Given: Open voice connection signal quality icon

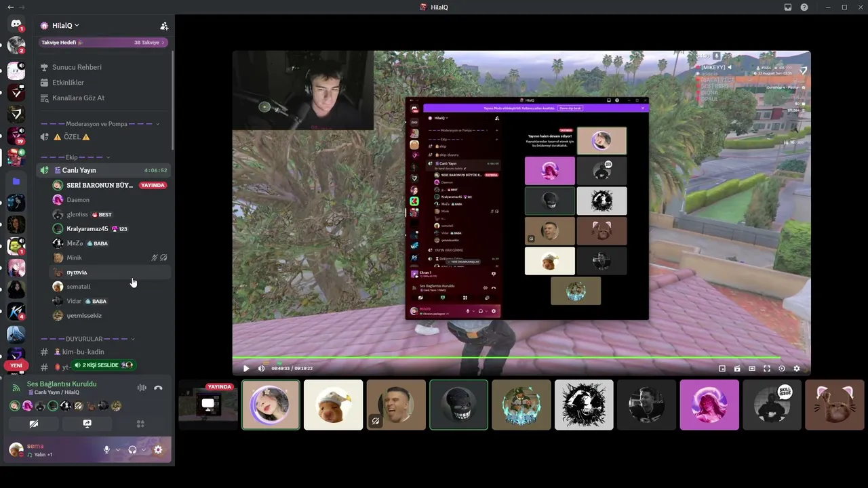Looking at the screenshot, I should click(x=16, y=388).
